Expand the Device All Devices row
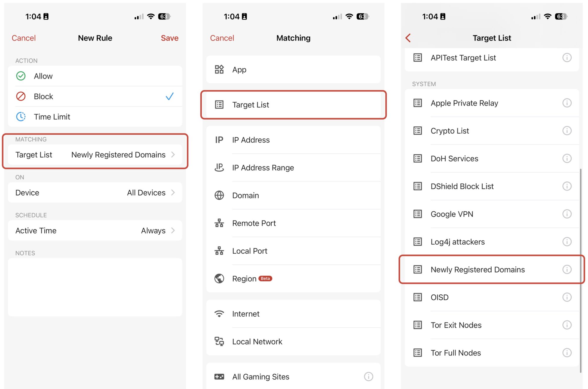 pos(95,193)
